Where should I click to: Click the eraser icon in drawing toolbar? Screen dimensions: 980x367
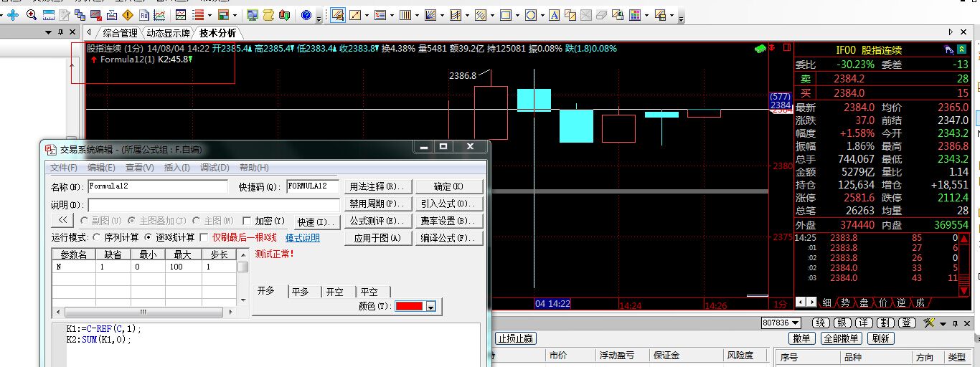coord(601,14)
